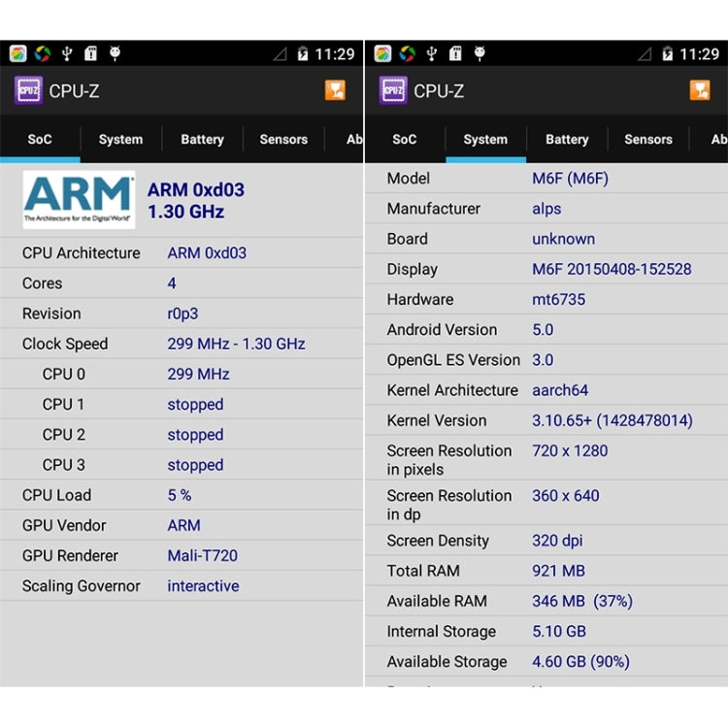Tap 'ARM 0xd03 1.30 GHz' heading
Image resolution: width=728 pixels, height=728 pixels.
(196, 201)
